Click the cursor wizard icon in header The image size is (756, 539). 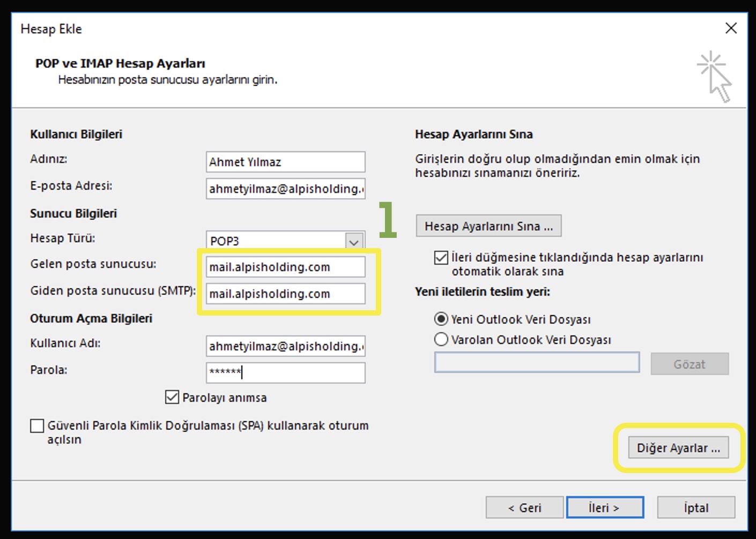(715, 76)
